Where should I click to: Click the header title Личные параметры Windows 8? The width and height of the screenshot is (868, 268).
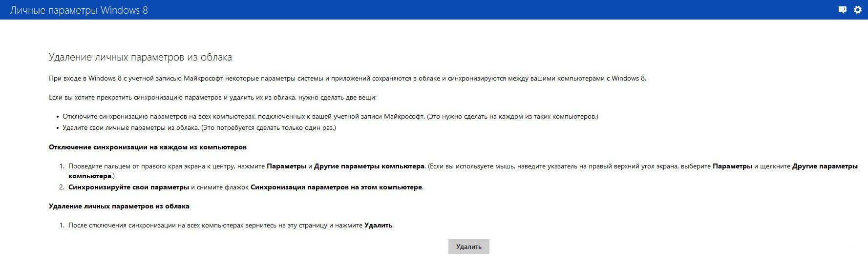tap(79, 10)
